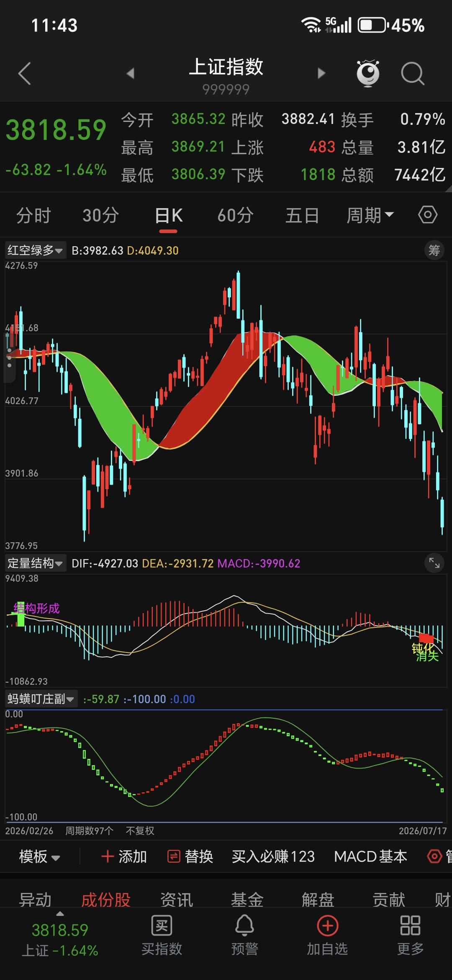The width and height of the screenshot is (452, 980).
Task: Select 买入必赚123 template
Action: (273, 856)
